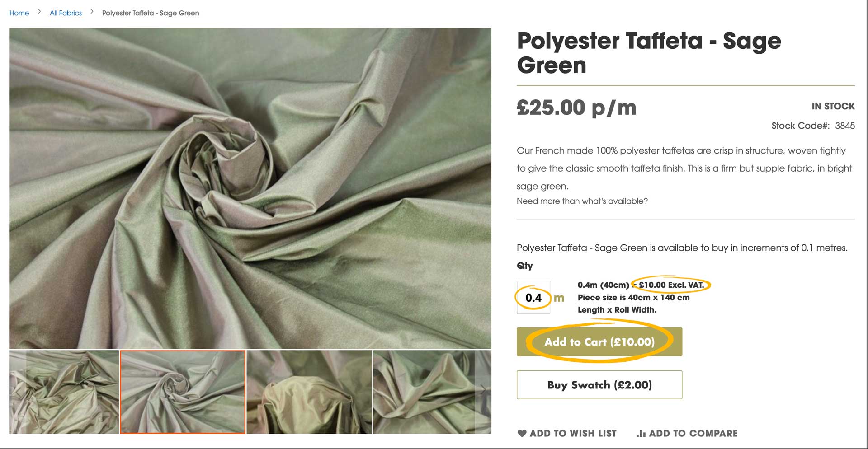The height and width of the screenshot is (449, 868).
Task: Click the bar chart compare icon
Action: click(x=641, y=434)
